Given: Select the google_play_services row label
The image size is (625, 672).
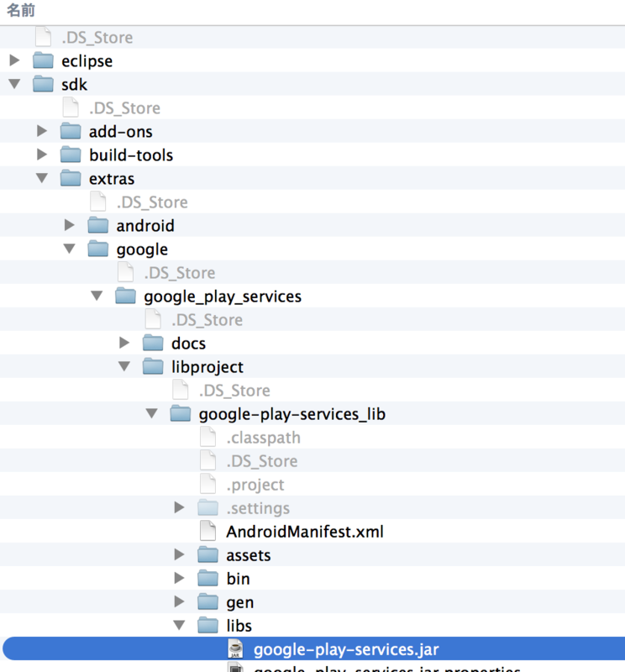Looking at the screenshot, I should [x=223, y=297].
